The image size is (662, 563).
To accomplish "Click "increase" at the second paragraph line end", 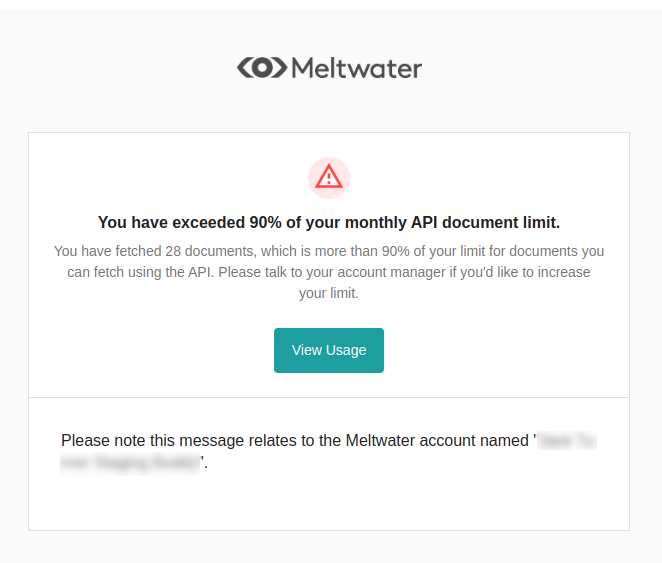I will [x=563, y=272].
